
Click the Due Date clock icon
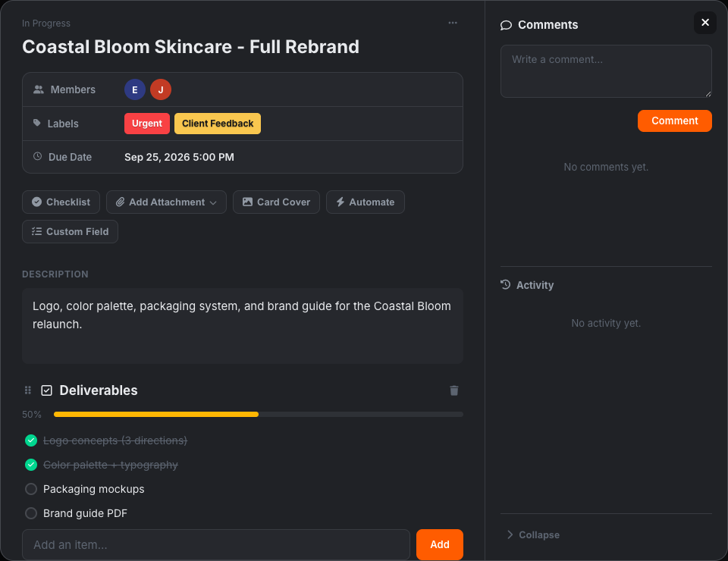[38, 157]
